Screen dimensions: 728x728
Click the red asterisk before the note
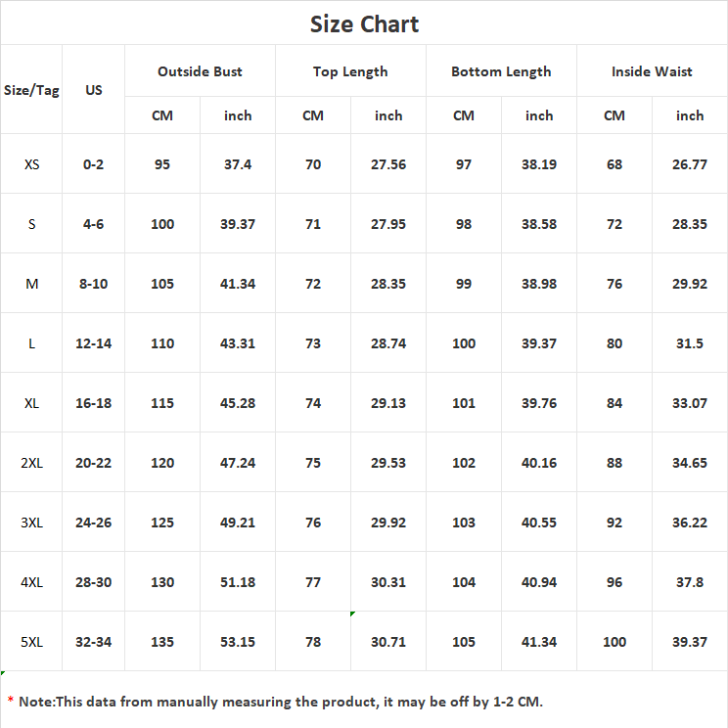pos(10,700)
